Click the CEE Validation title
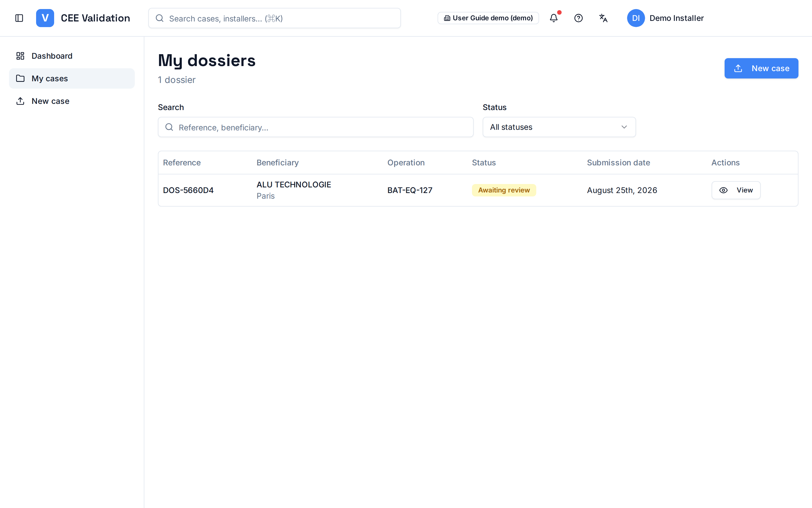 (95, 18)
